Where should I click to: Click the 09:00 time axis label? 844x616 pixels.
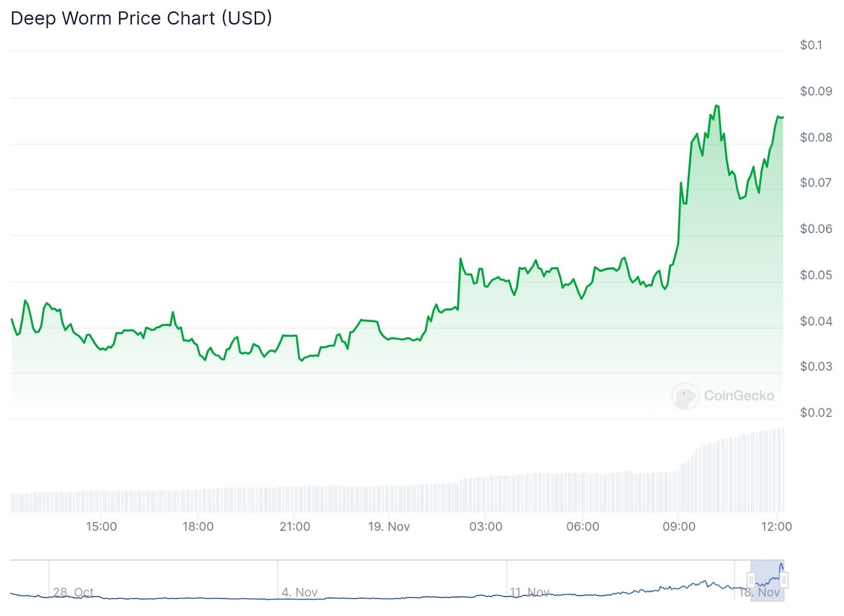pos(679,526)
